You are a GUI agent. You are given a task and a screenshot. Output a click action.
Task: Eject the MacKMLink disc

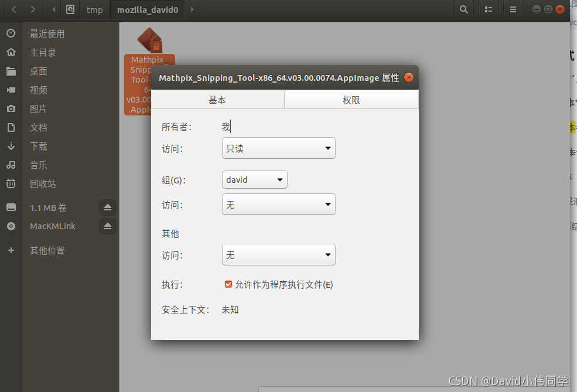(107, 226)
